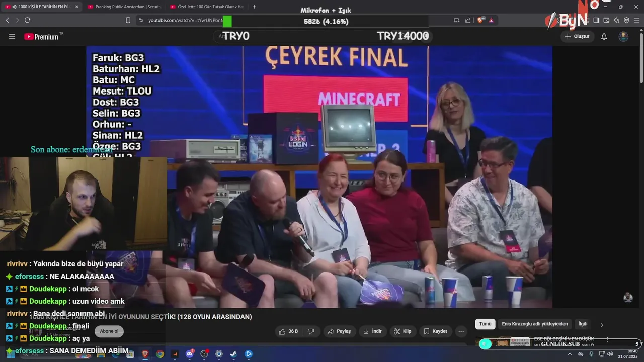Open the clock showing 00:40 21.07.2025
This screenshot has width=644, height=362.
[628, 354]
